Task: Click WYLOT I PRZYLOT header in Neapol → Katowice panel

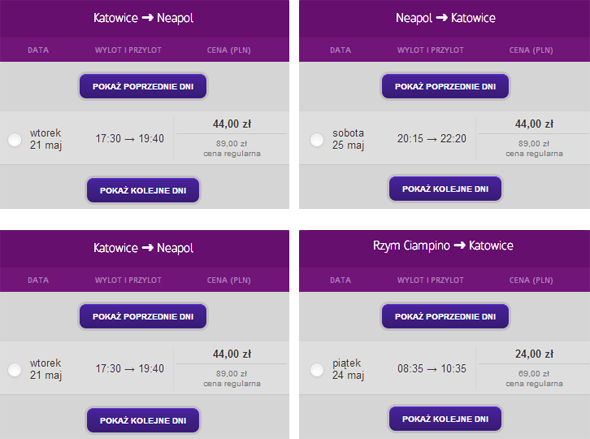Action: 430,50
